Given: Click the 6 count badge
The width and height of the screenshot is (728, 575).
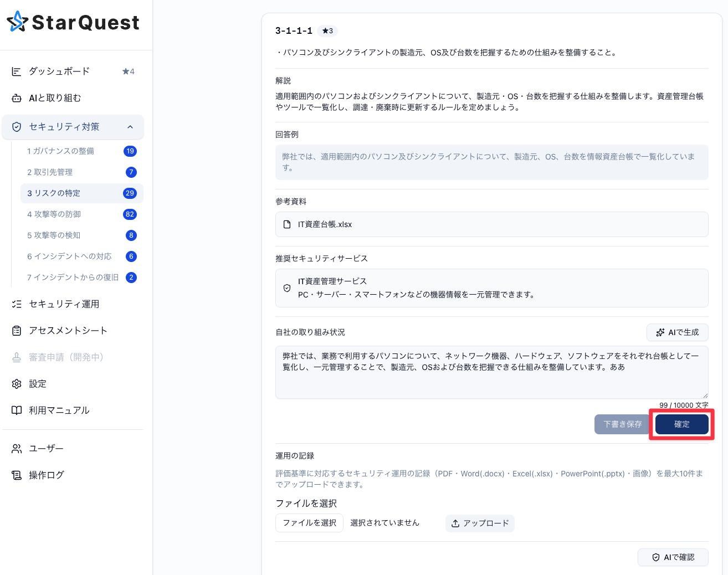Looking at the screenshot, I should (x=131, y=256).
